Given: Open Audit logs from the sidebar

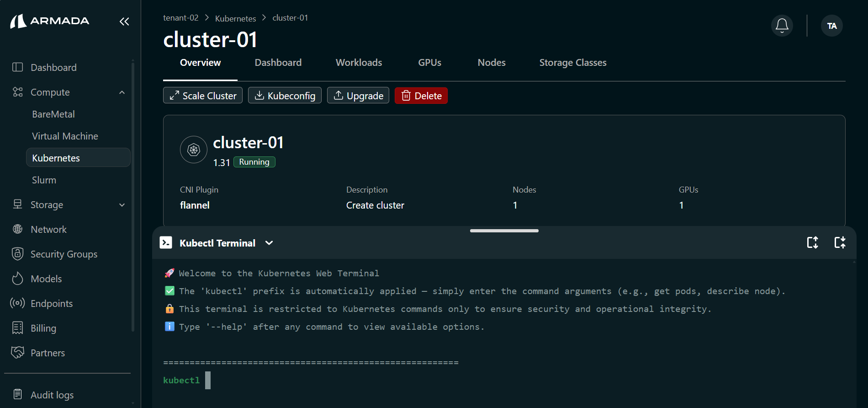Looking at the screenshot, I should point(52,395).
